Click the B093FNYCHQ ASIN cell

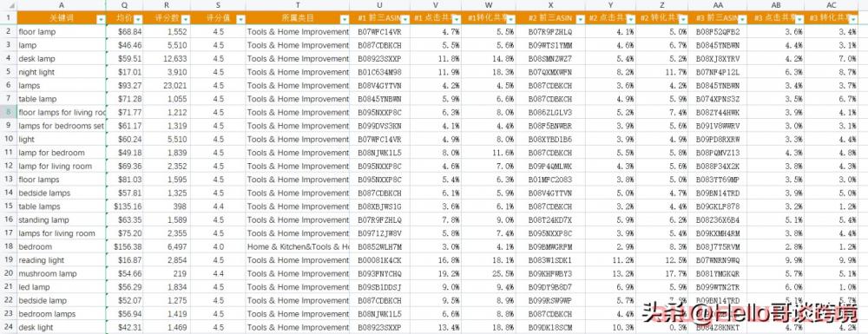pos(380,273)
